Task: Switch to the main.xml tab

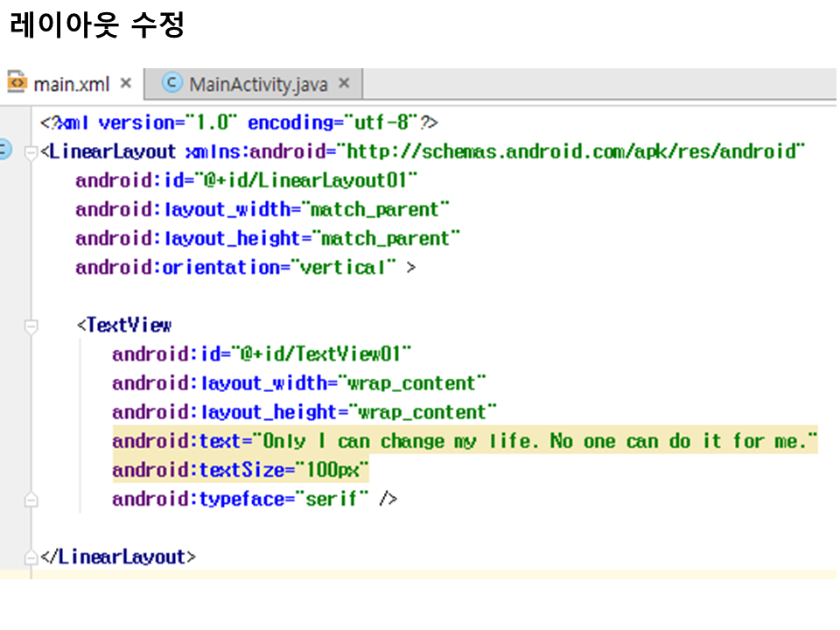Action: [x=71, y=84]
